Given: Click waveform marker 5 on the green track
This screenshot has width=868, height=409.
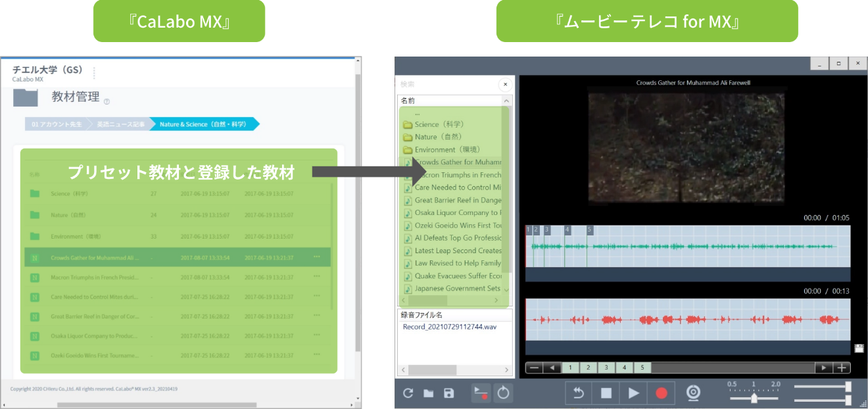Looking at the screenshot, I should pyautogui.click(x=590, y=229).
